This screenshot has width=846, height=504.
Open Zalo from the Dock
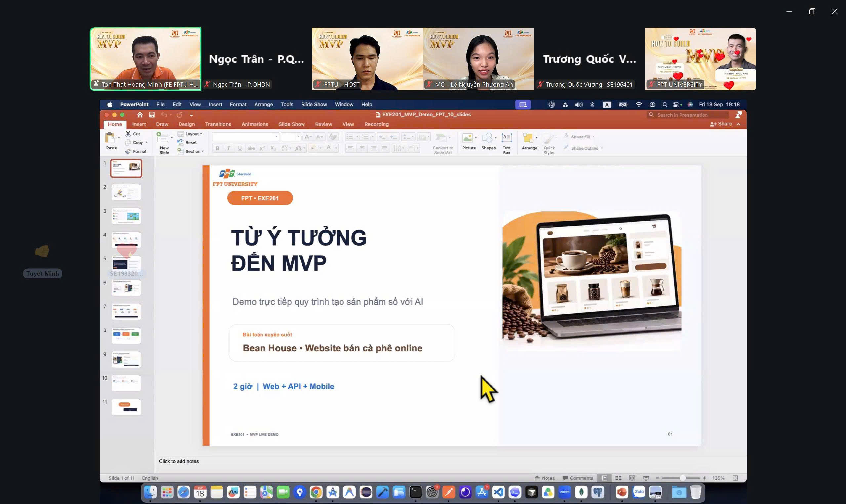point(639,492)
